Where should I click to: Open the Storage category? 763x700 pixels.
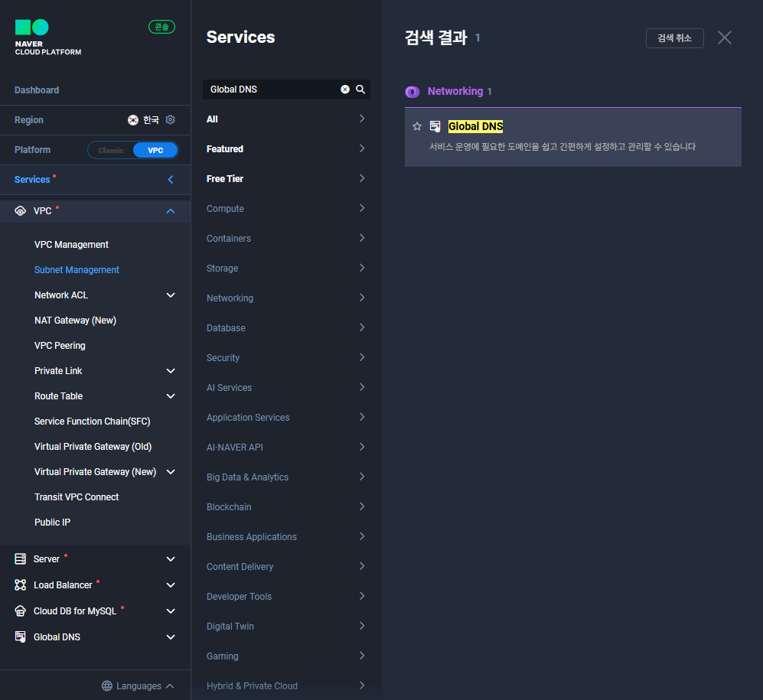click(286, 268)
